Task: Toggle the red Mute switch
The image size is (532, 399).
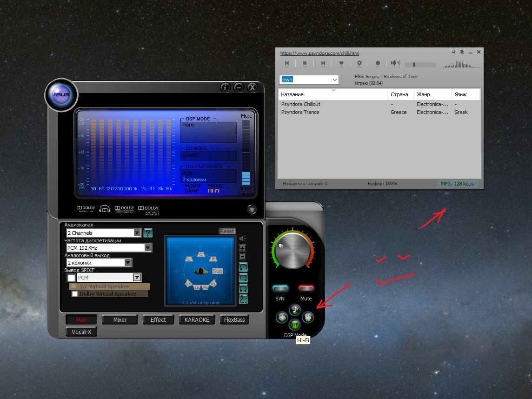Action: coord(306,289)
